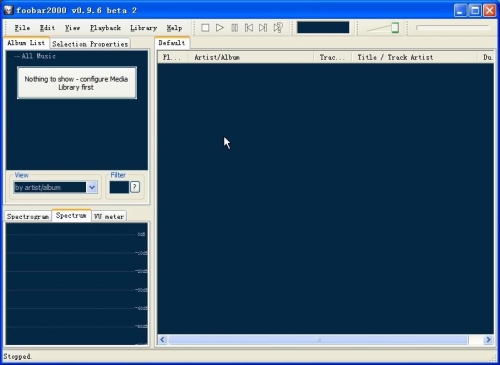Open the Help menu
The width and height of the screenshot is (500, 365).
pos(174,28)
